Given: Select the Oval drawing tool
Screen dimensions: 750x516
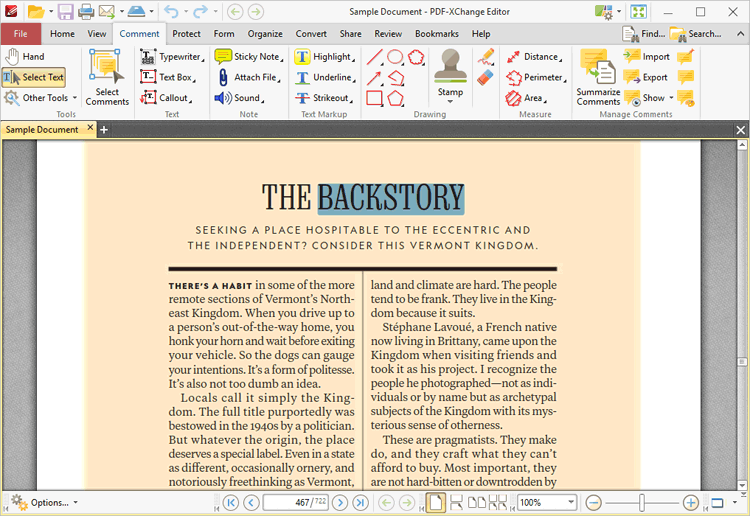Looking at the screenshot, I should [395, 57].
